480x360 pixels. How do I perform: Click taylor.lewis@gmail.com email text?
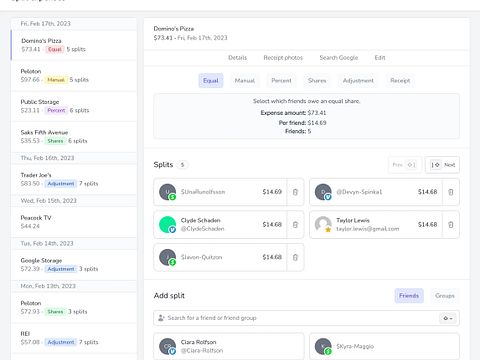368,229
